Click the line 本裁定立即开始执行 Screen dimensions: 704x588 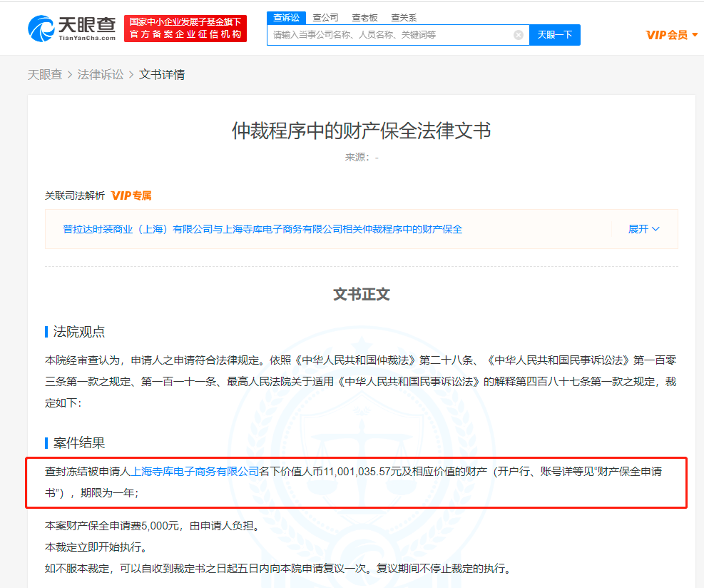96,547
